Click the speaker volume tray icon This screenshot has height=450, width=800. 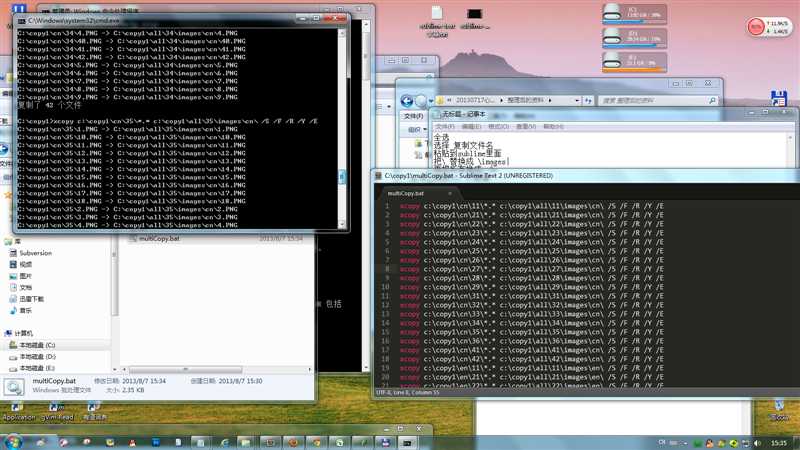click(x=758, y=443)
